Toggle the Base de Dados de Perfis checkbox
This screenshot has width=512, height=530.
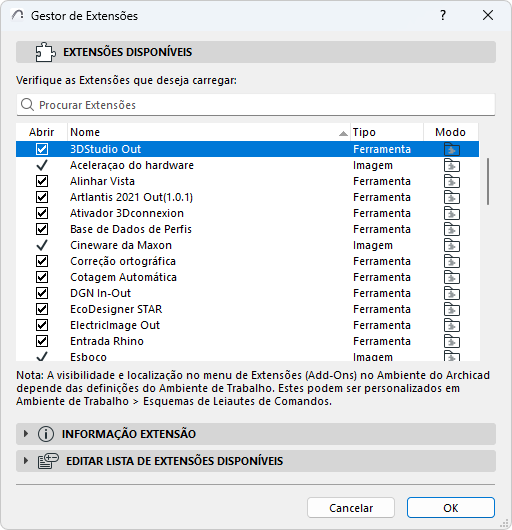coord(42,229)
